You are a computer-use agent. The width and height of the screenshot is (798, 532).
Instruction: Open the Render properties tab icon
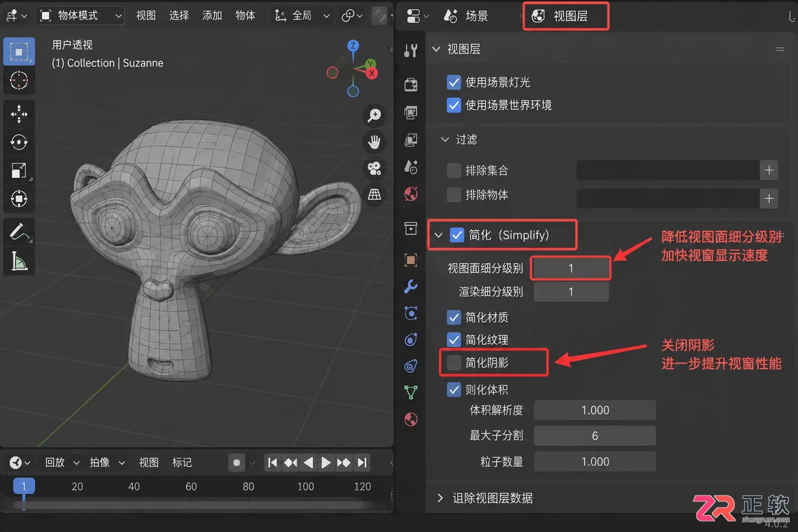click(x=411, y=84)
